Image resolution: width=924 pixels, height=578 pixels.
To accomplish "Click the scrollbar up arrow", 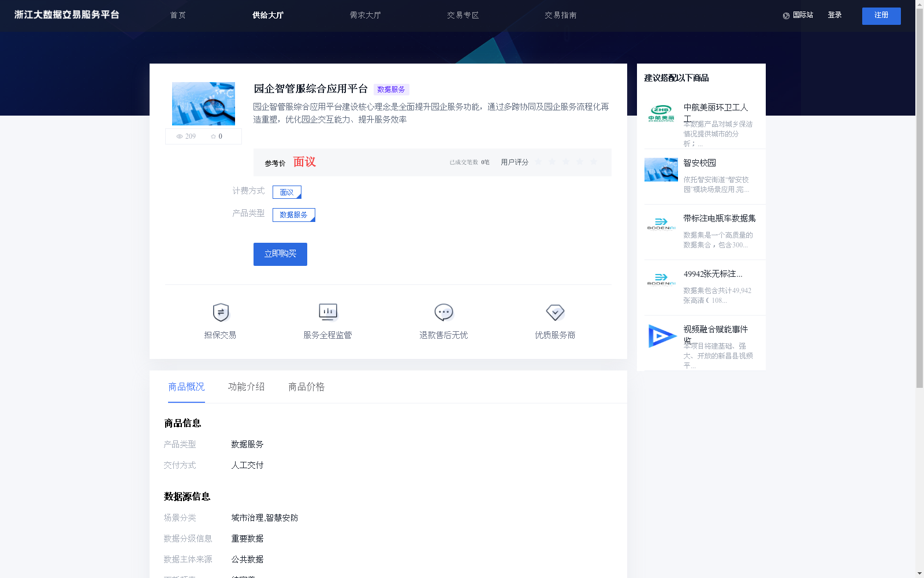I will pos(919,4).
